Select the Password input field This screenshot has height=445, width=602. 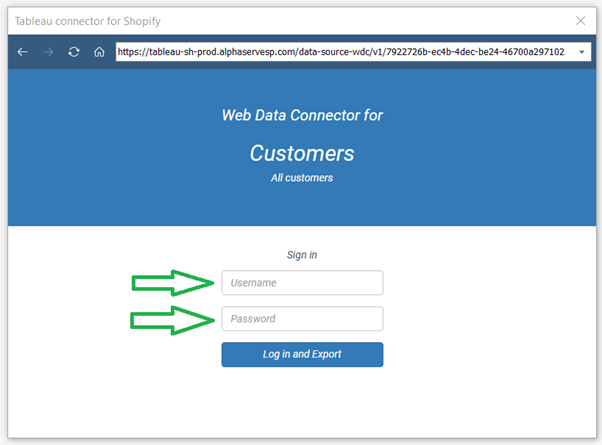click(302, 318)
